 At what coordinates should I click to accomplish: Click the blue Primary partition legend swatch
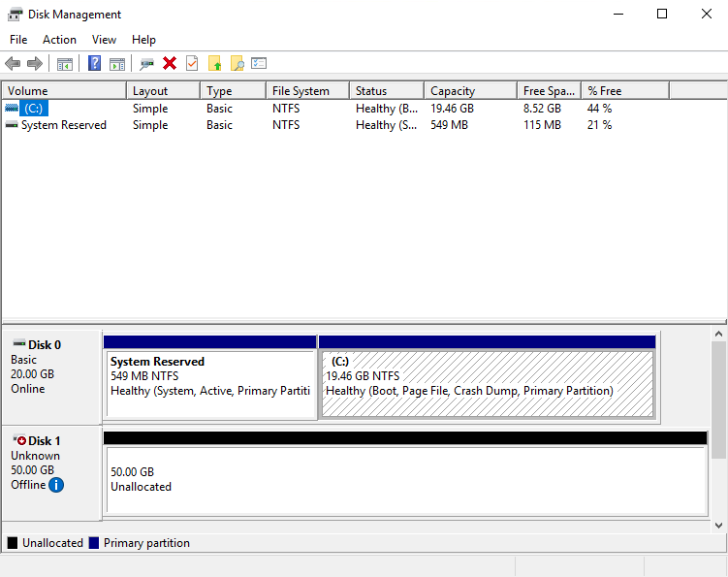pyautogui.click(x=94, y=543)
